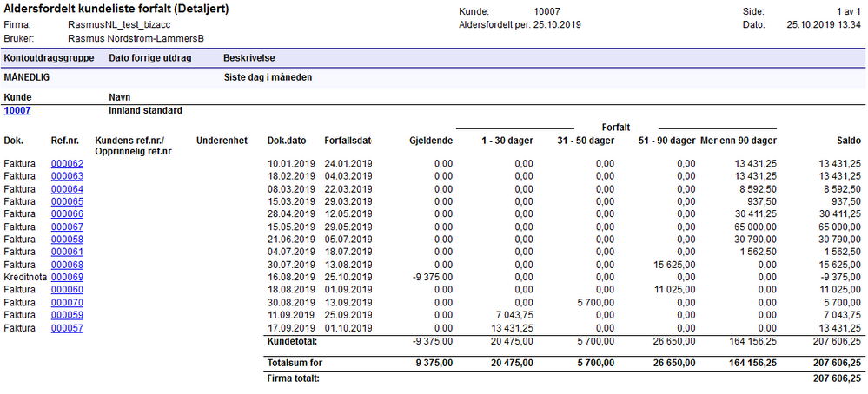Click the 'Dok.dato' column header
The height and width of the screenshot is (394, 868).
coord(286,141)
